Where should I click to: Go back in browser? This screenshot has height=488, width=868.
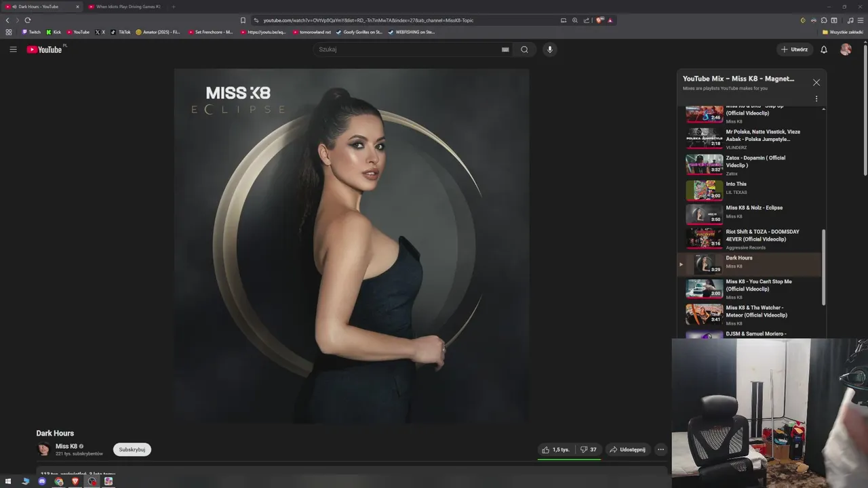click(x=7, y=20)
